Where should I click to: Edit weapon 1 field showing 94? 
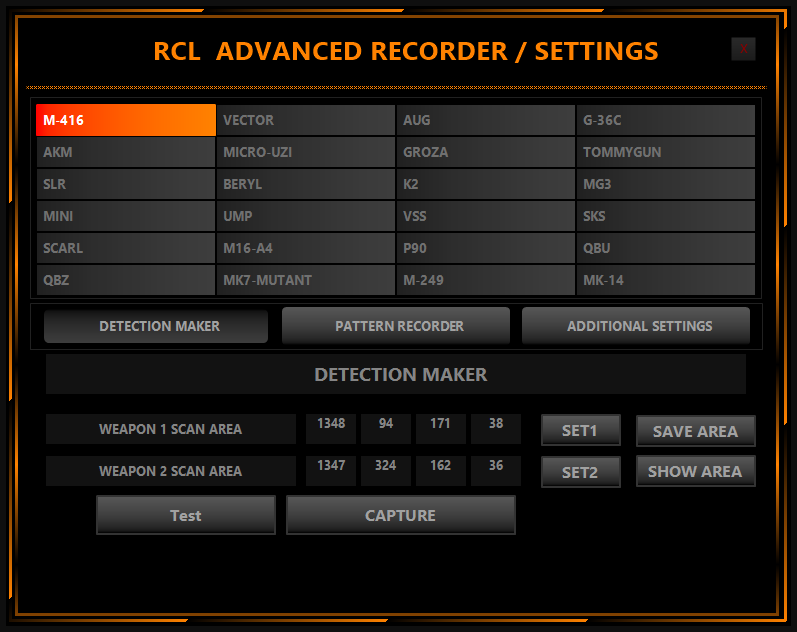click(386, 429)
